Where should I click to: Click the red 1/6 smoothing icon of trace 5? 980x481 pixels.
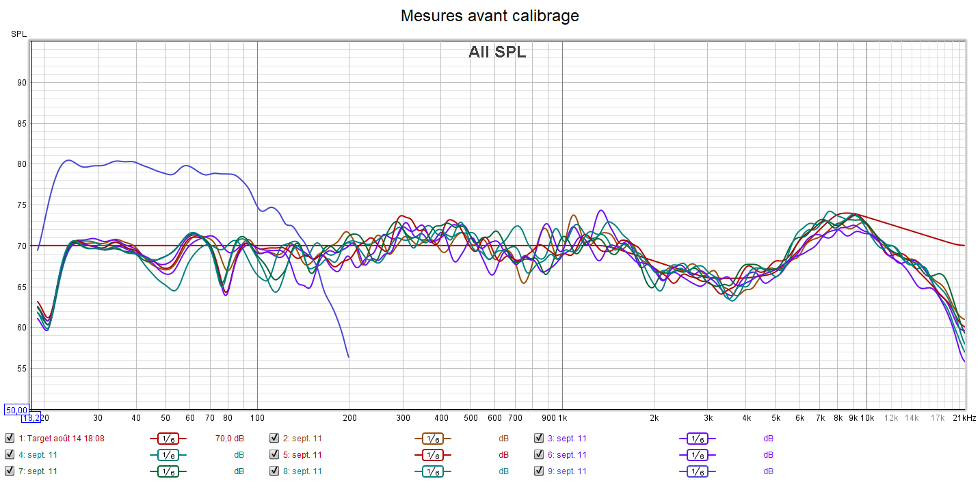(x=432, y=455)
